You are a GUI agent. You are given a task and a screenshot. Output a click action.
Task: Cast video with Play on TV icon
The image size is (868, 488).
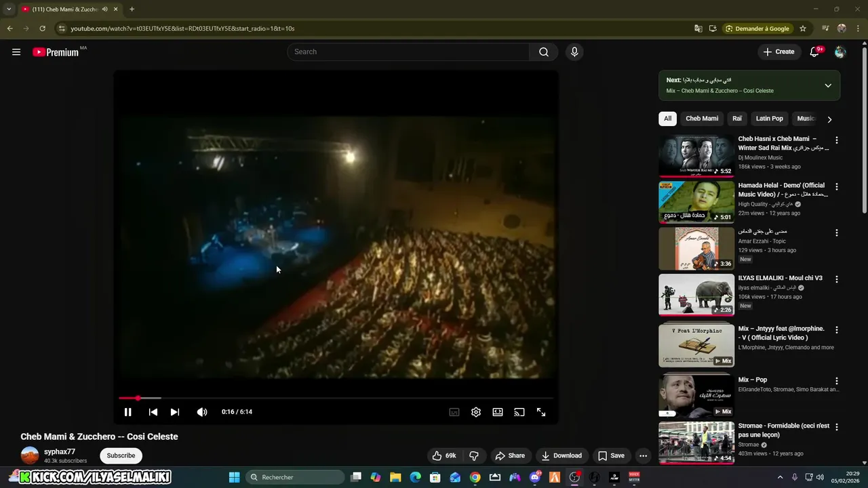pos(519,412)
